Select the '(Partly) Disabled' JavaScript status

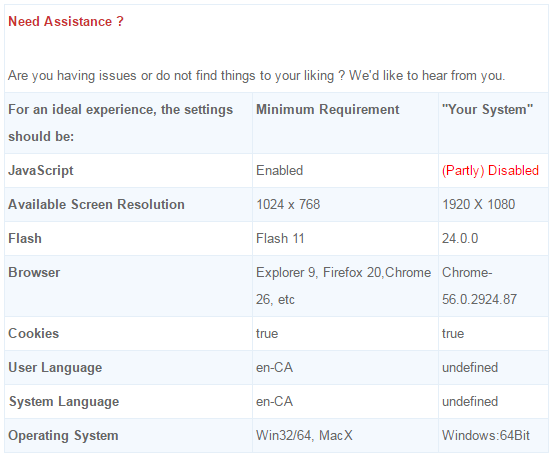(490, 171)
